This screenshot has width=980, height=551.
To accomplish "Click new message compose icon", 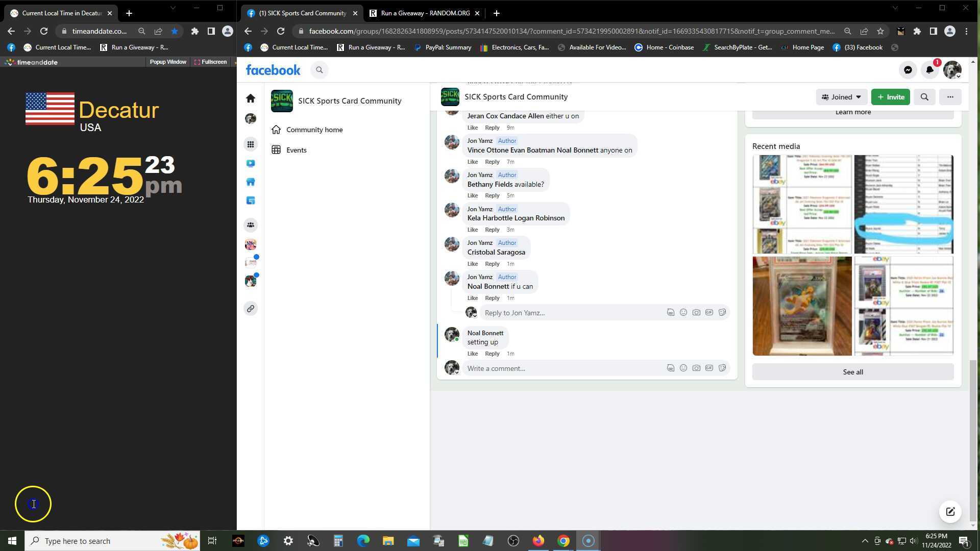I will click(x=950, y=511).
